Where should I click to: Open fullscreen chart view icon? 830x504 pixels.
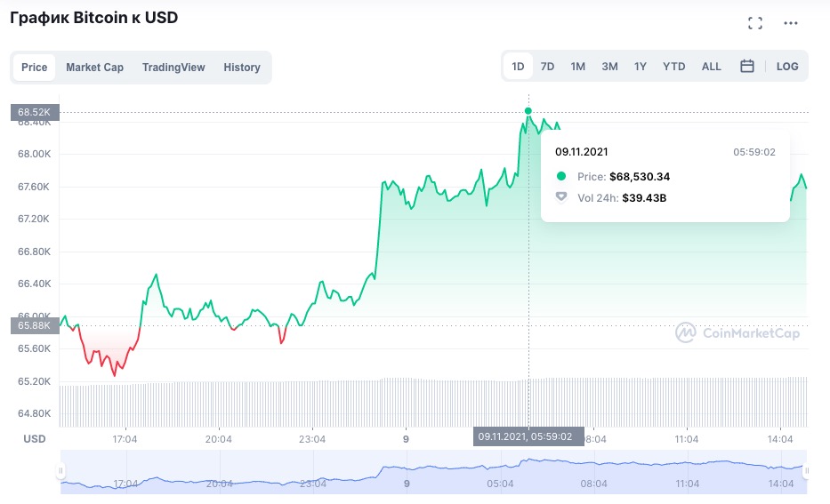point(755,23)
